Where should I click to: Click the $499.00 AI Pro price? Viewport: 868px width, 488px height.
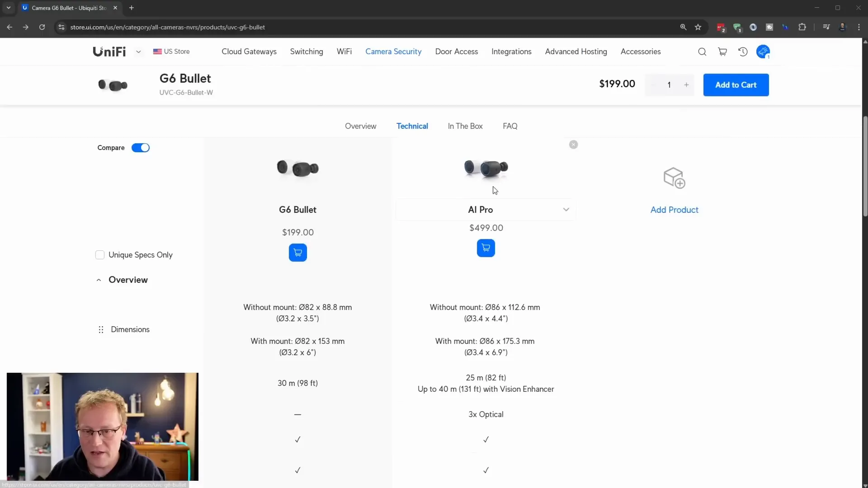click(x=486, y=228)
